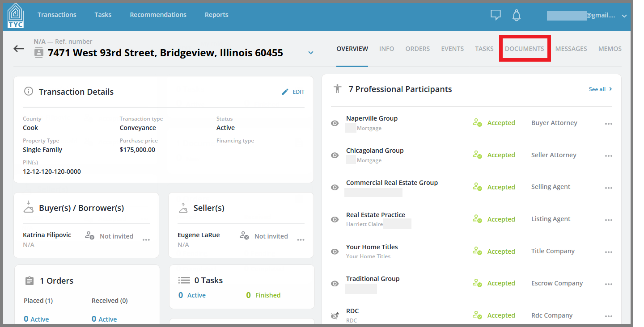Open Katrina Filipovic's three-dot options
Screen dimensions: 644x327
point(146,240)
